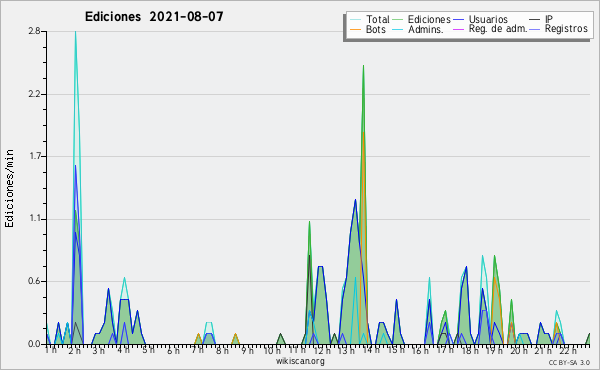Click the y-axis value 0.0

pos(35,344)
